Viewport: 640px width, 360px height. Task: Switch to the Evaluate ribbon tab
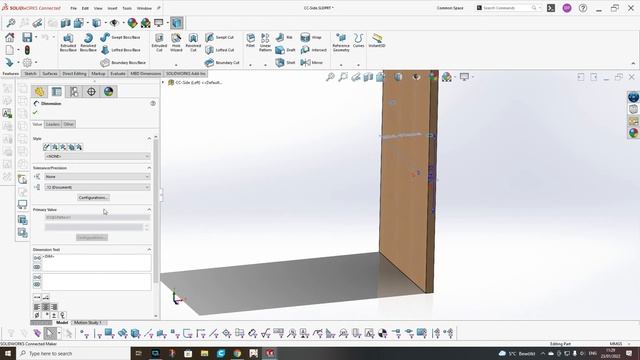pos(118,73)
